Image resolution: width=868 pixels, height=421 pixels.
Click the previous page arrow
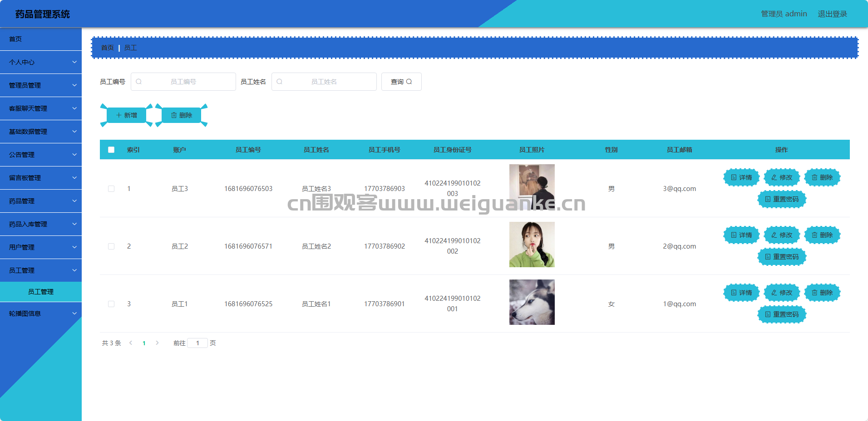click(131, 343)
